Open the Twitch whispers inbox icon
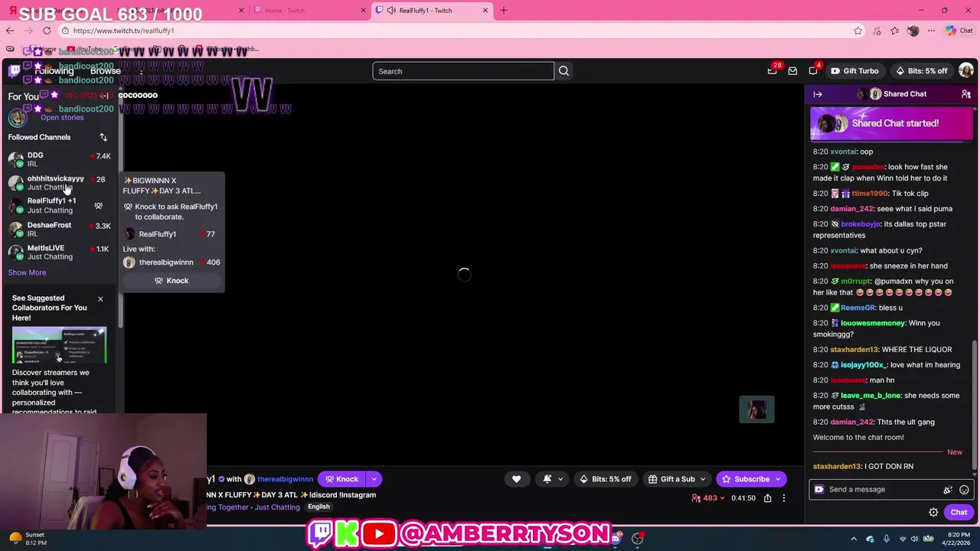 tap(792, 71)
